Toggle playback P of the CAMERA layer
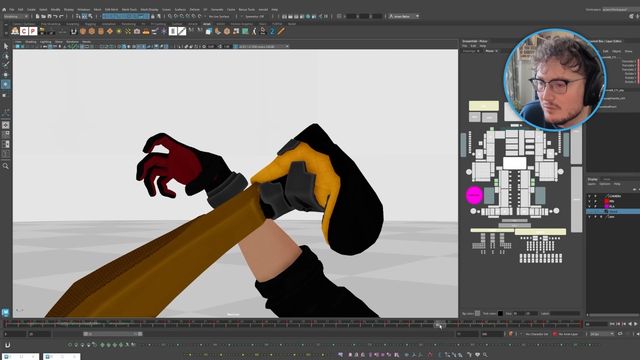Image resolution: width=640 pixels, height=360 pixels. pyautogui.click(x=595, y=196)
